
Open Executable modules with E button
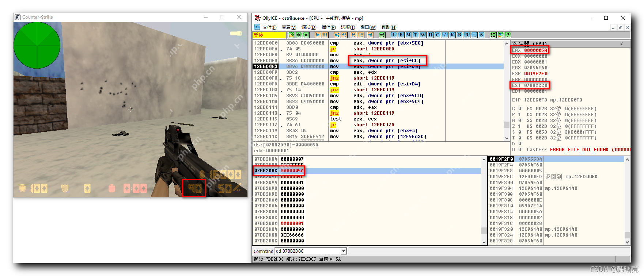click(x=401, y=35)
